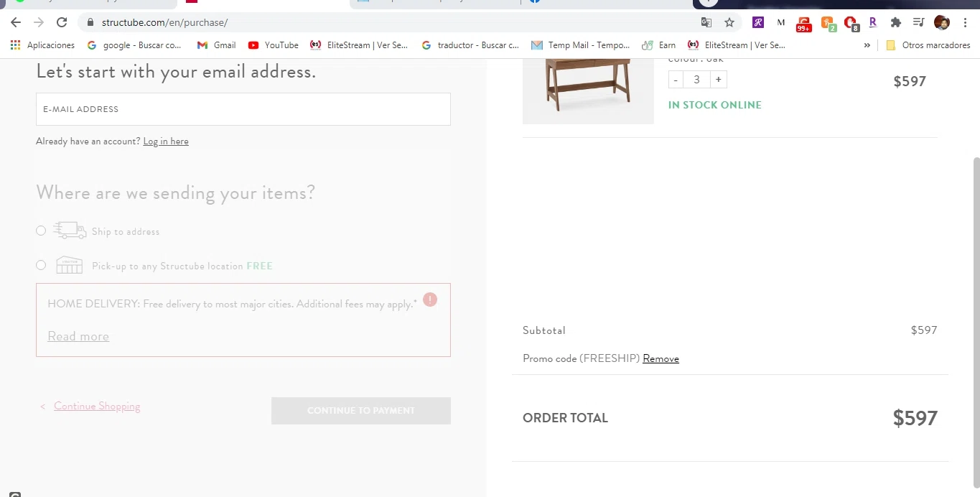
Task: Choose Pick-up to any Structube location
Action: click(41, 265)
